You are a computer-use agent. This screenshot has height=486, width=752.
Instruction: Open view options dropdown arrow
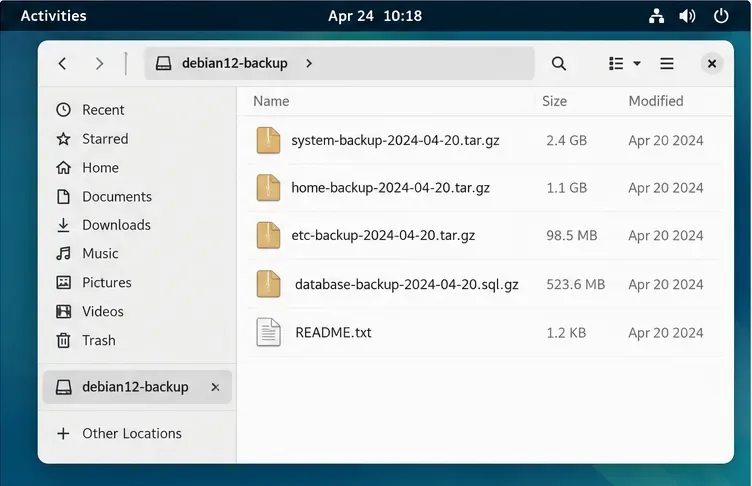[x=637, y=63]
